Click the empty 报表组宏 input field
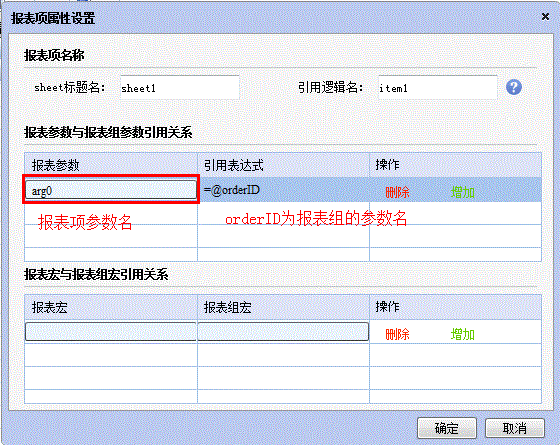 [x=283, y=331]
